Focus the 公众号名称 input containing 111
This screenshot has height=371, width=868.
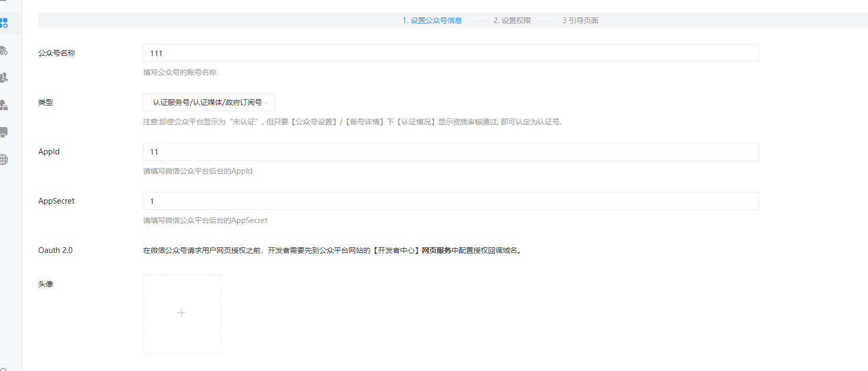point(451,53)
